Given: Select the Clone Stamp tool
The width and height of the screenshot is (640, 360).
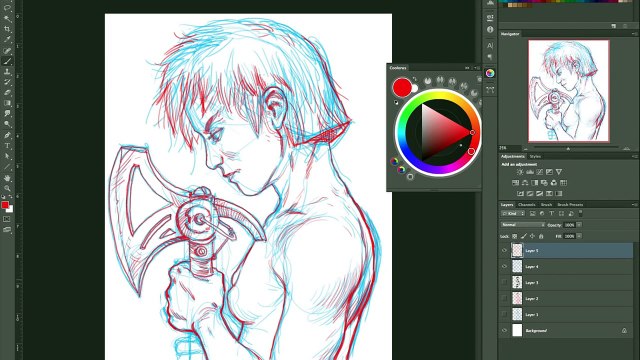Looking at the screenshot, I should pyautogui.click(x=7, y=72).
